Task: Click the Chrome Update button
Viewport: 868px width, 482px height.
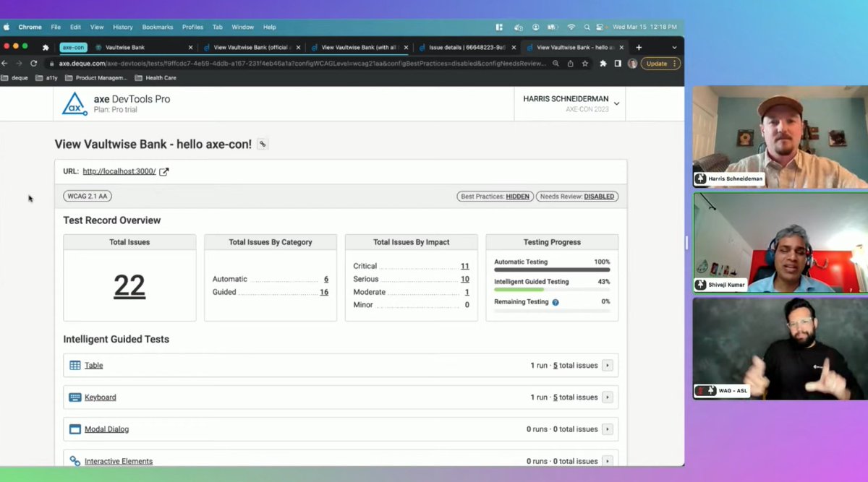Action: pyautogui.click(x=660, y=64)
